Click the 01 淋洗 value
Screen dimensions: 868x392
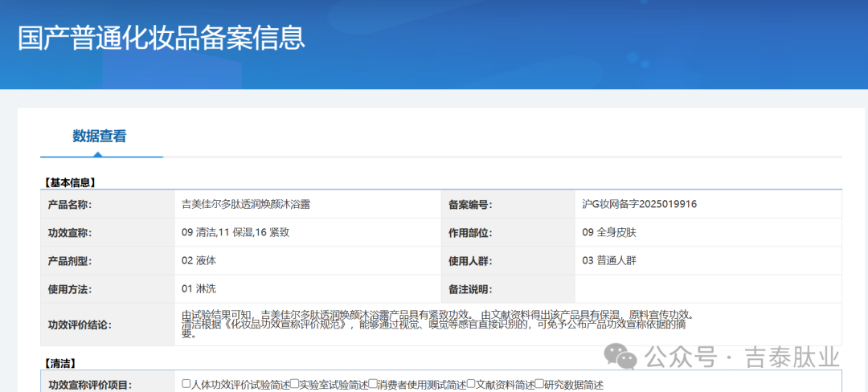tap(199, 289)
